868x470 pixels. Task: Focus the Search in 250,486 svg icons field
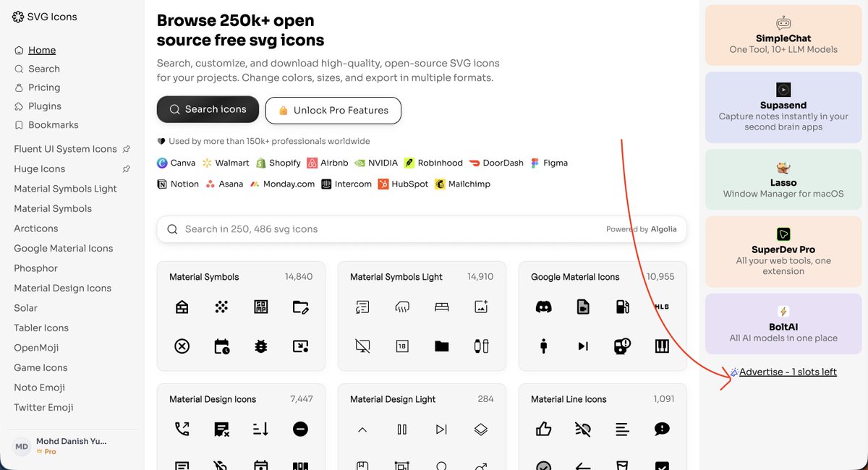pos(422,229)
